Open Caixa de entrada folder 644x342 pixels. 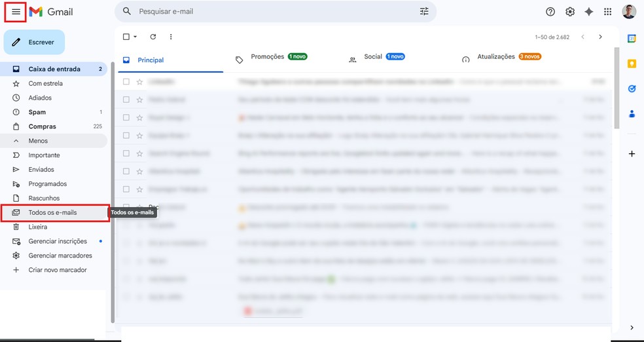click(54, 69)
